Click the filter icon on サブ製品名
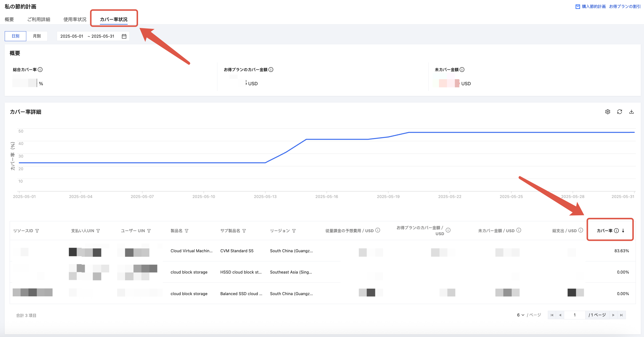644x337 pixels. [244, 231]
